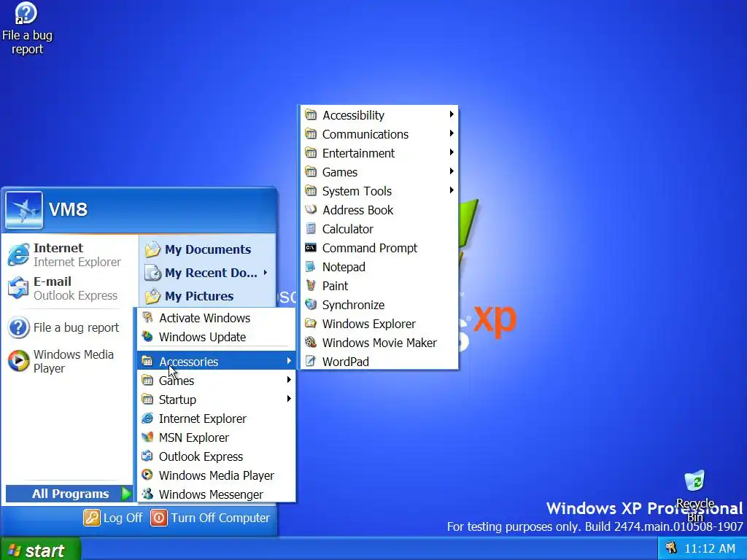Click the WordPad icon
The height and width of the screenshot is (560, 747).
pyautogui.click(x=311, y=362)
